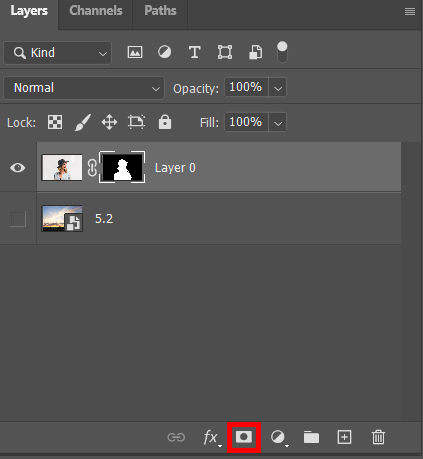Select the 5.2 smart object thumbnail

point(62,218)
